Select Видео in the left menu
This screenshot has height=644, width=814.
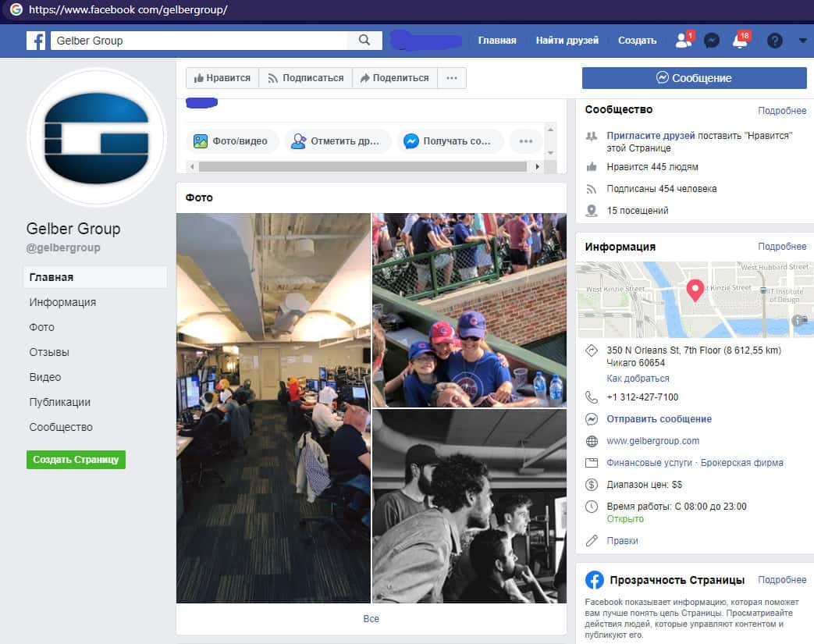[x=45, y=377]
